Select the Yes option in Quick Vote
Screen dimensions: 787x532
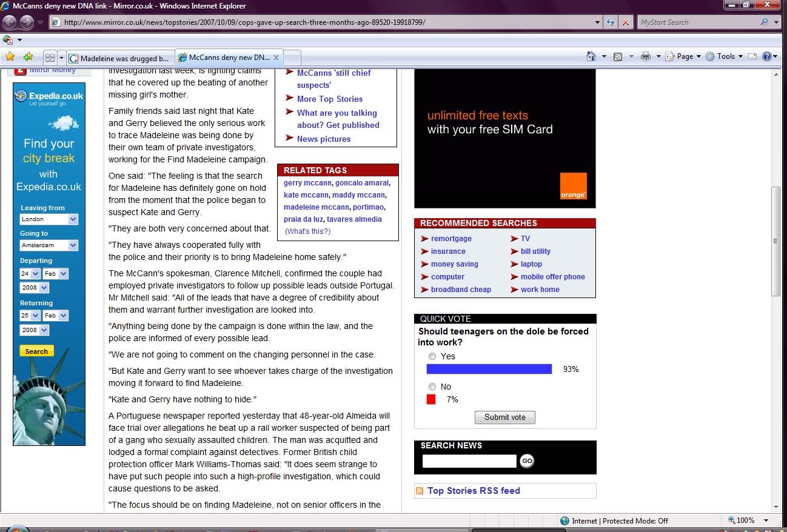(x=432, y=356)
